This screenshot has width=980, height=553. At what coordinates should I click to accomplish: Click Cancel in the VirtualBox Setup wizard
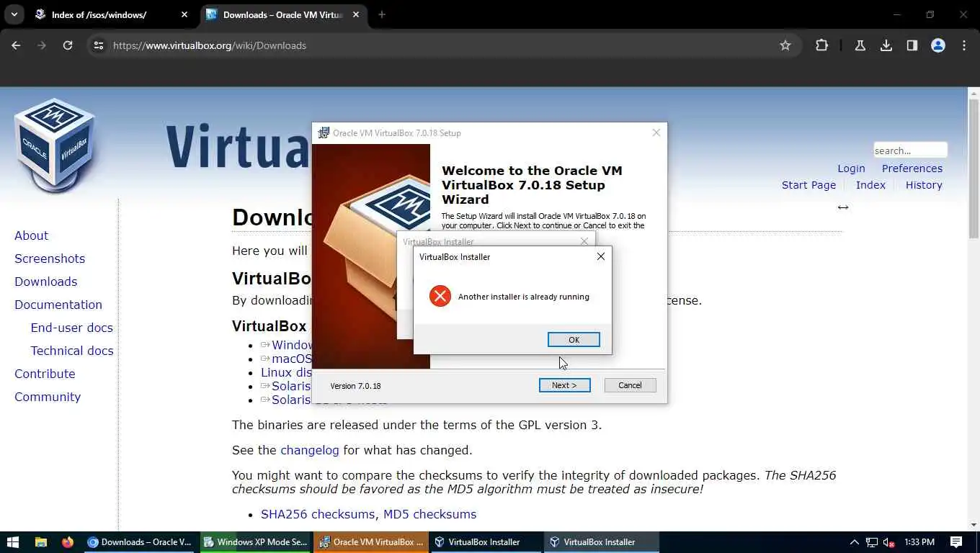[630, 385]
